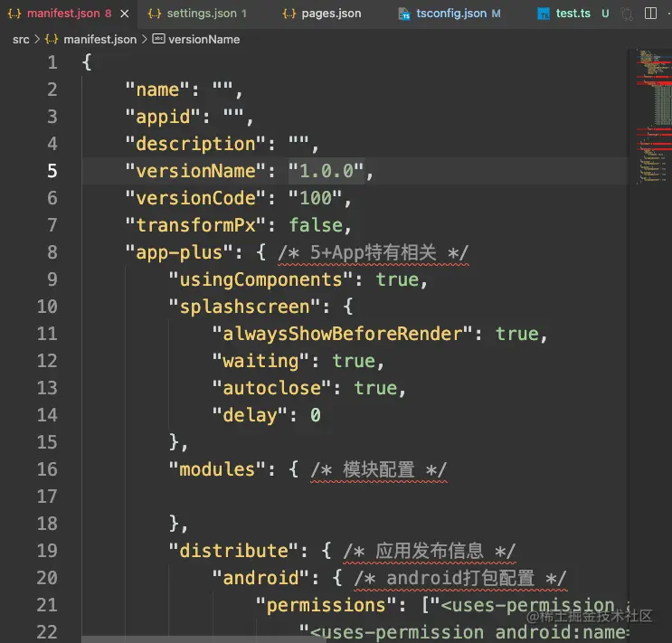Image resolution: width=672 pixels, height=643 pixels.
Task: Click the Split Editor Right icon
Action: [x=650, y=14]
